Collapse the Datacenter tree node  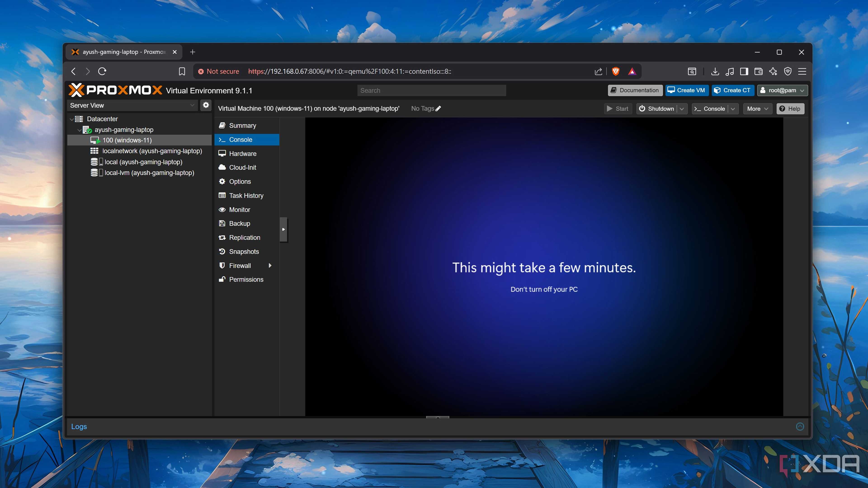coord(72,119)
